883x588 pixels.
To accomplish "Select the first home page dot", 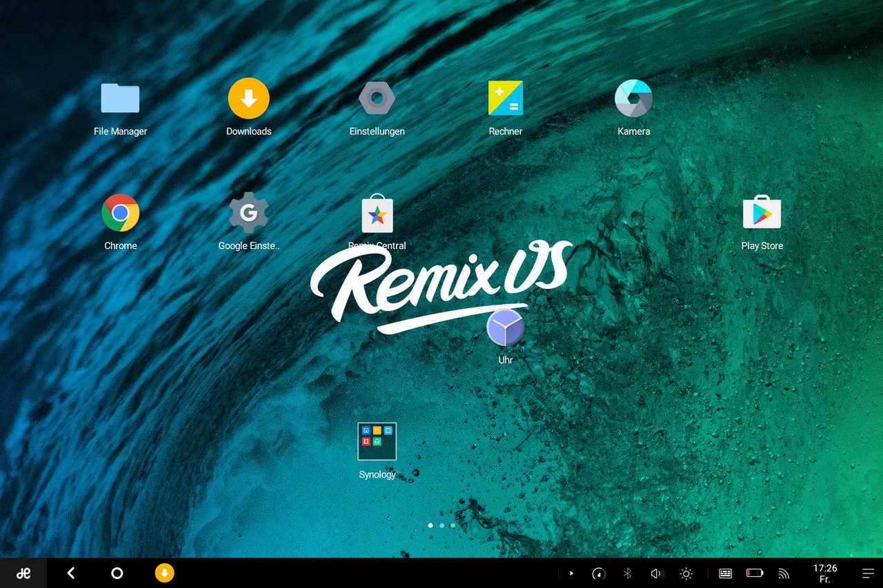I will 430,525.
